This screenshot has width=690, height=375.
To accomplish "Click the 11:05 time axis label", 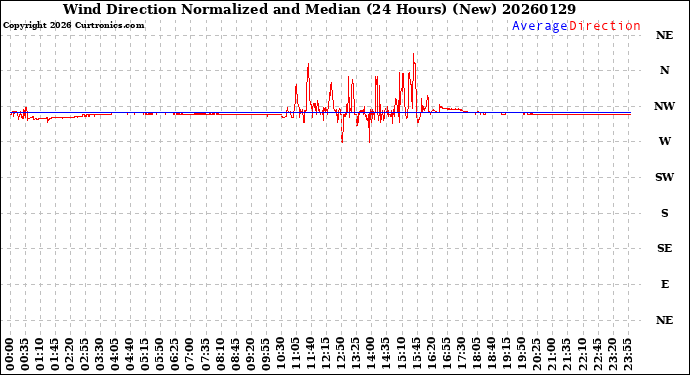I will click(x=296, y=355).
